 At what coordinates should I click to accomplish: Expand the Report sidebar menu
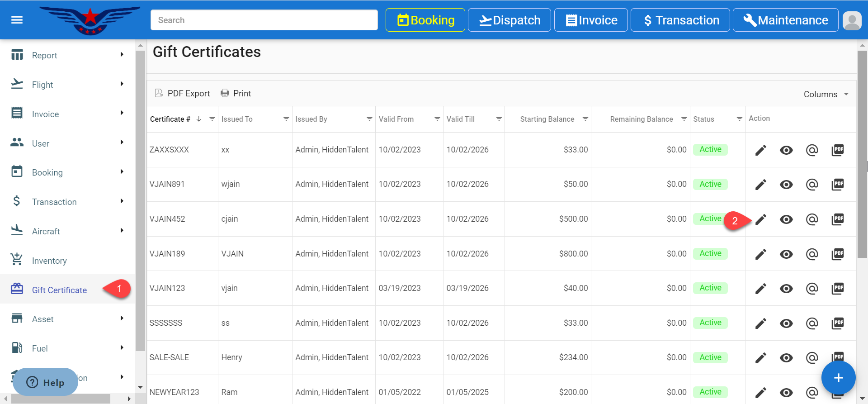point(68,55)
